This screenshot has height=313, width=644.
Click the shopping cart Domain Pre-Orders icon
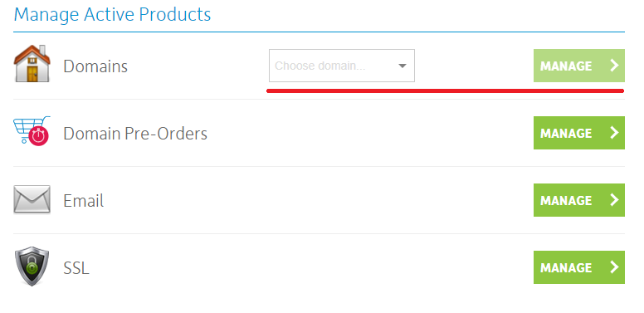[x=32, y=130]
